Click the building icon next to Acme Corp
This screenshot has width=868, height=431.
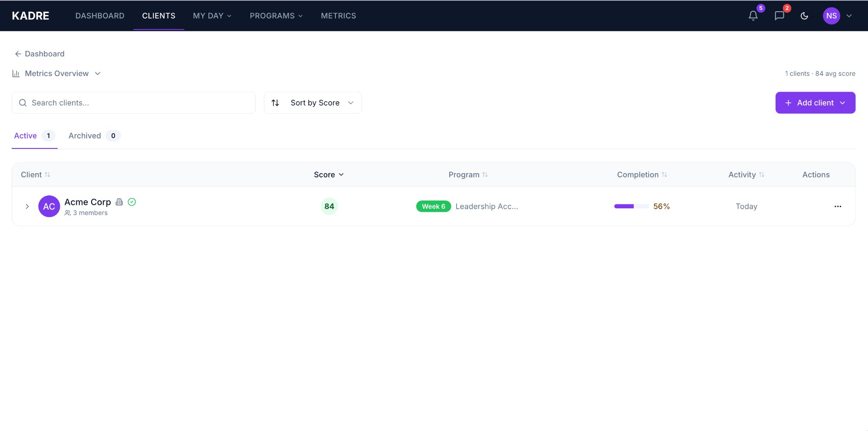point(119,201)
